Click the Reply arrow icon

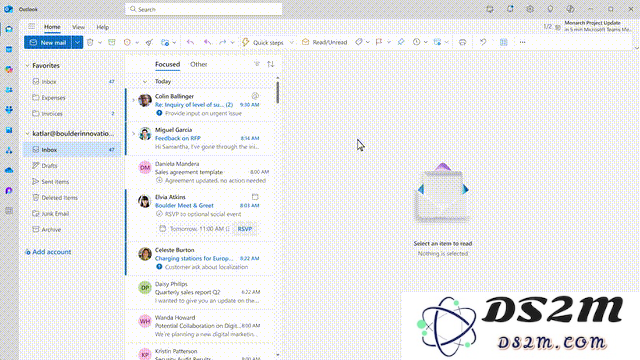(x=190, y=42)
